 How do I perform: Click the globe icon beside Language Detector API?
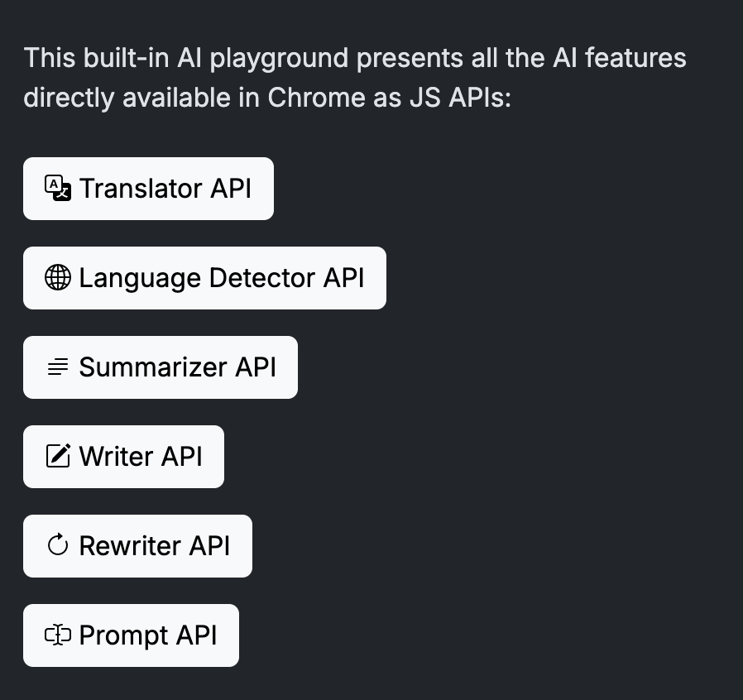click(56, 277)
